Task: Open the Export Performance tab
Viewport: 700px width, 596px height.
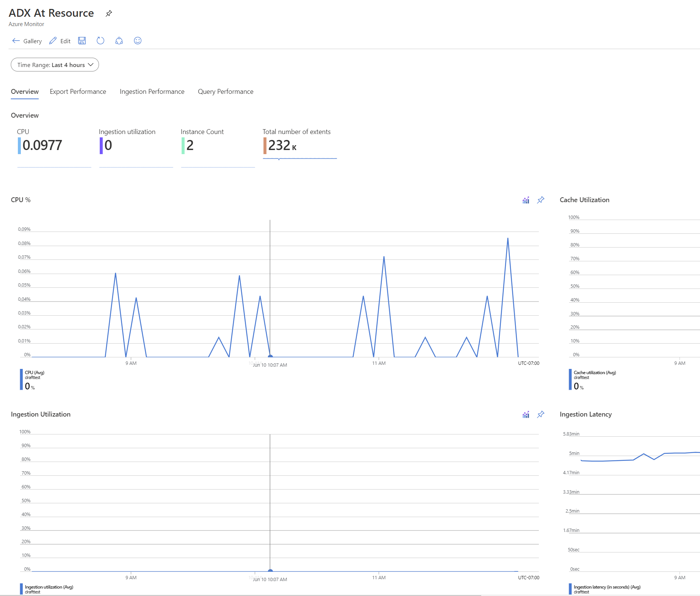Action: tap(78, 92)
